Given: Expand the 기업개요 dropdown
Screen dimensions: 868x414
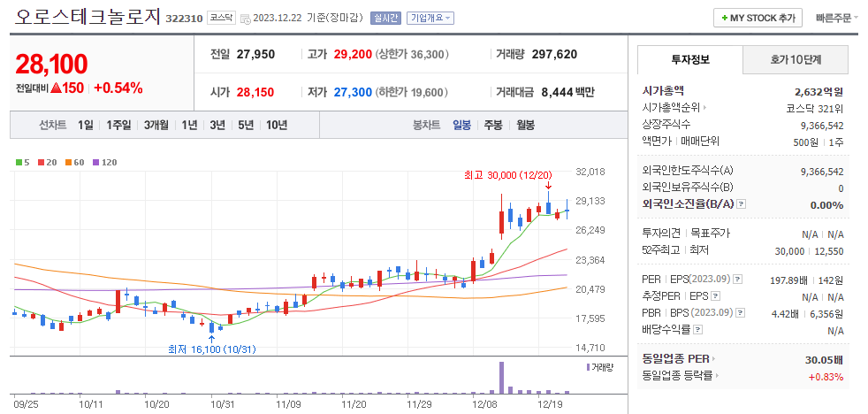Looking at the screenshot, I should [x=430, y=19].
